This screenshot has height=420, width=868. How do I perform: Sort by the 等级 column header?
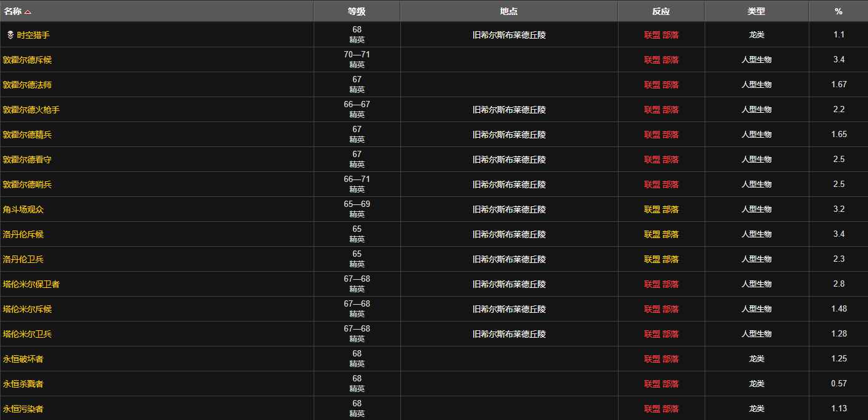pyautogui.click(x=357, y=11)
